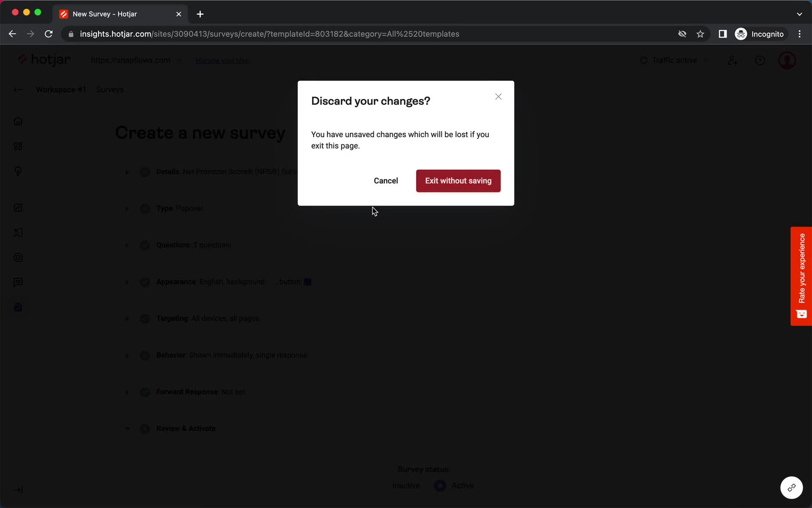
Task: Open the Surveys section icon
Action: point(18,307)
